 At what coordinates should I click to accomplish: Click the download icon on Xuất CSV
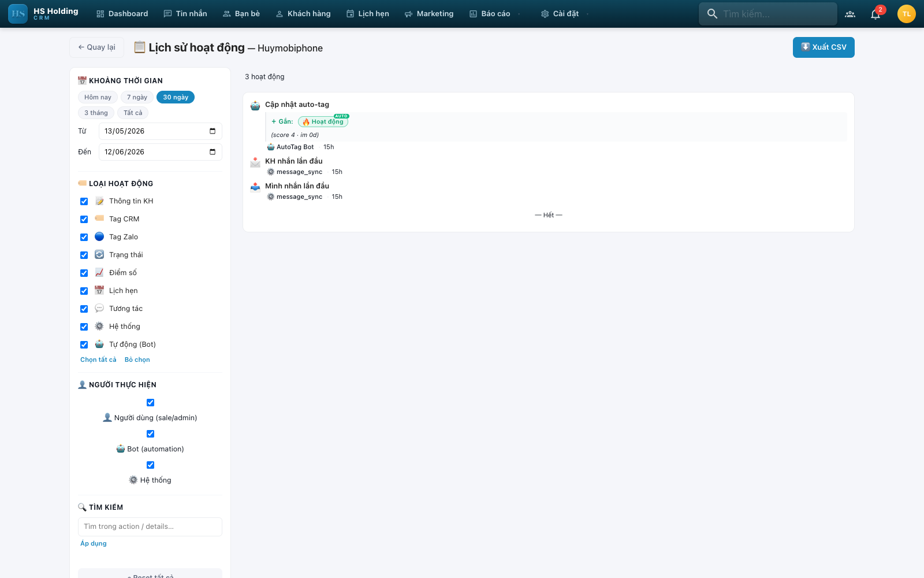point(806,47)
